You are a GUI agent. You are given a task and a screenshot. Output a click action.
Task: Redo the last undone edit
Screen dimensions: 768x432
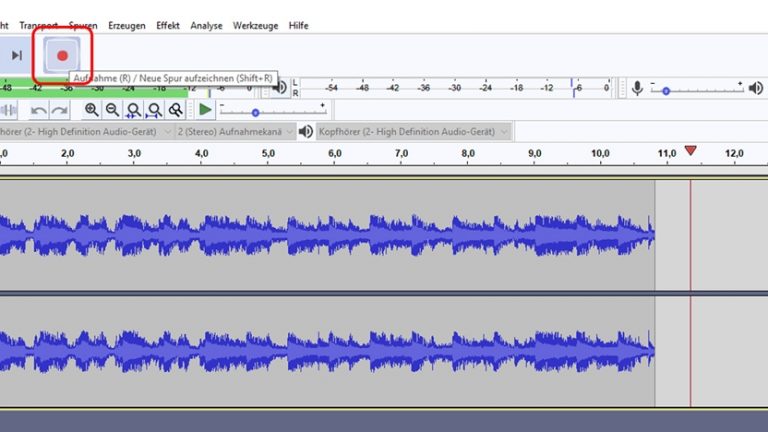tap(60, 110)
